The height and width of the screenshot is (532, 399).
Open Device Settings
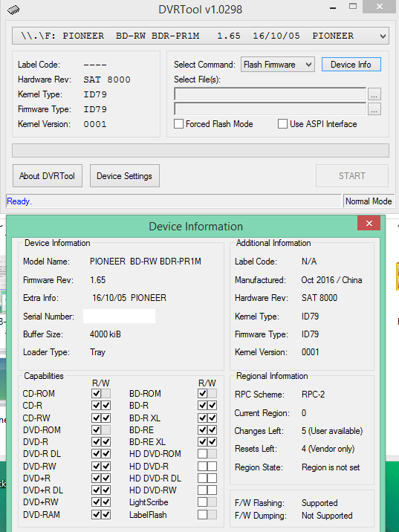click(x=125, y=176)
